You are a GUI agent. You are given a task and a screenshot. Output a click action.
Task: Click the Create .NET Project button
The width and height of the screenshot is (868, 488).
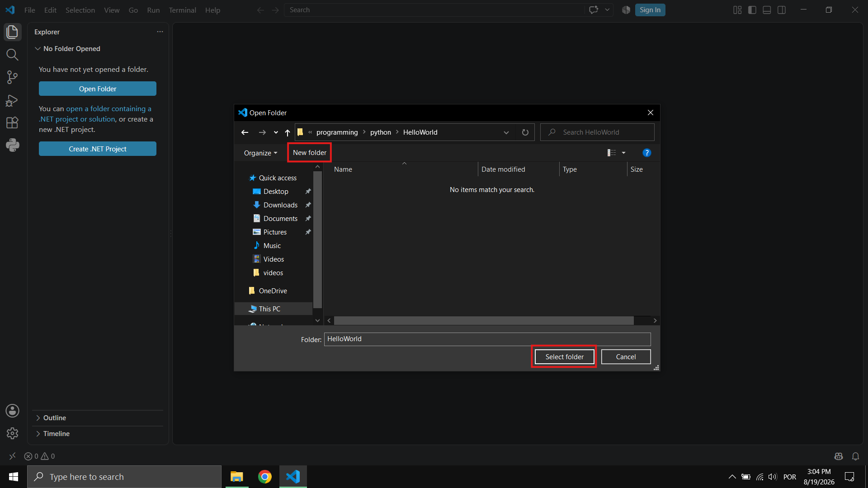click(98, 149)
